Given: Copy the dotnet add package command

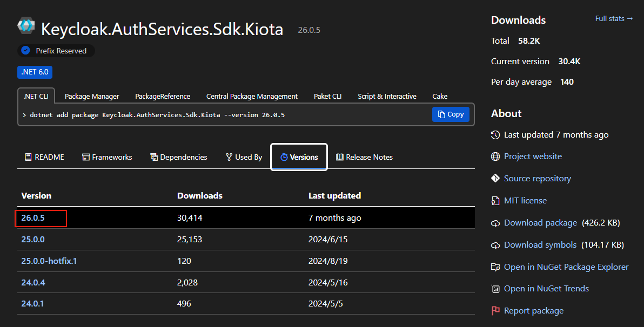Looking at the screenshot, I should coord(451,114).
